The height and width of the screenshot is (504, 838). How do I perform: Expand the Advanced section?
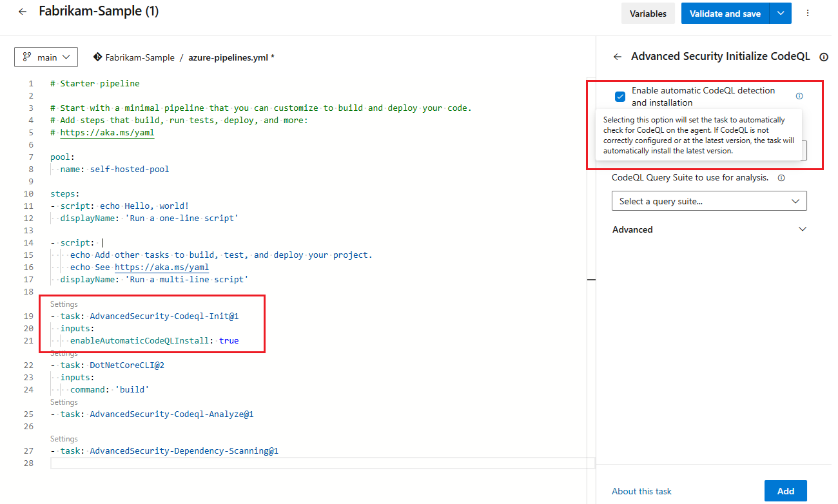(x=709, y=229)
